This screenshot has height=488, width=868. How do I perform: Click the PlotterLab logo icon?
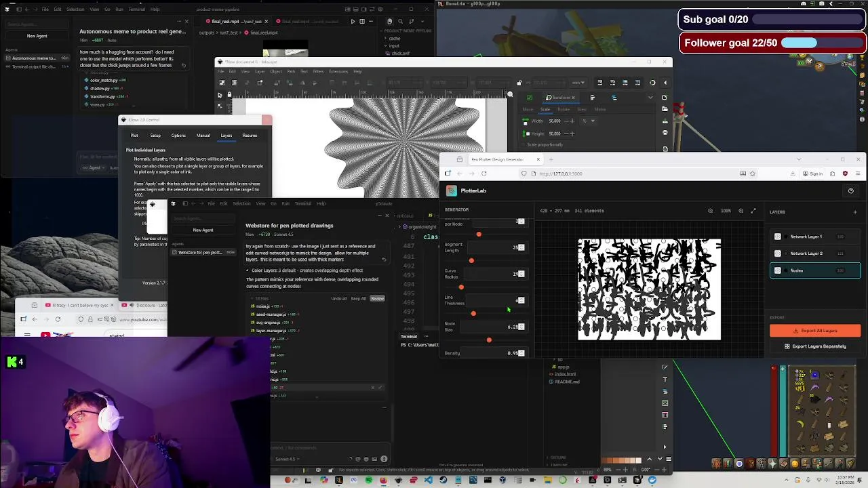[x=452, y=190]
